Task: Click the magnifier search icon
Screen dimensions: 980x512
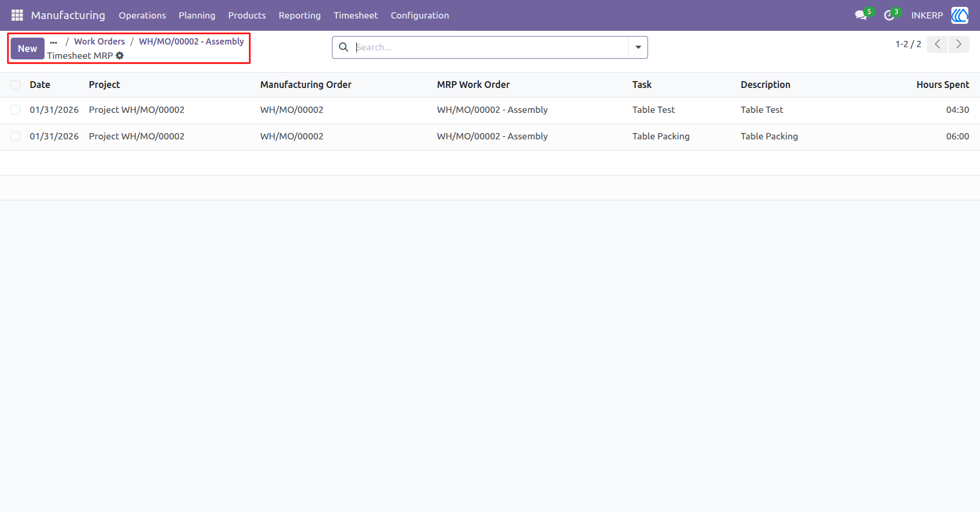Action: tap(344, 47)
